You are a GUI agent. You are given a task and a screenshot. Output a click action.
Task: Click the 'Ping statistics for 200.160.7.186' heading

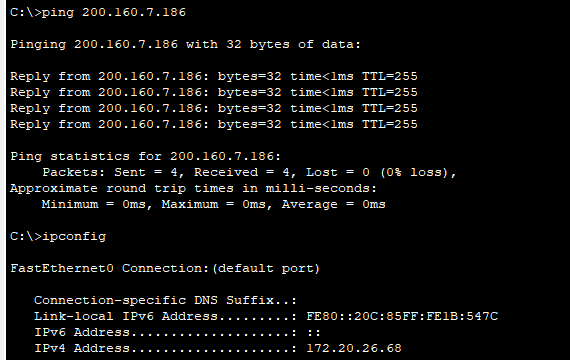tap(145, 156)
